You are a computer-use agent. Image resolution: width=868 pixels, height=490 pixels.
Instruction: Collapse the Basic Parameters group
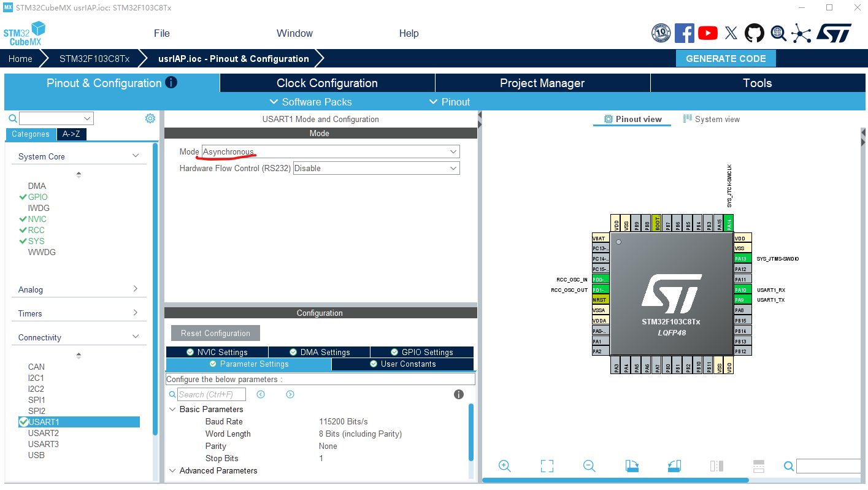(172, 409)
